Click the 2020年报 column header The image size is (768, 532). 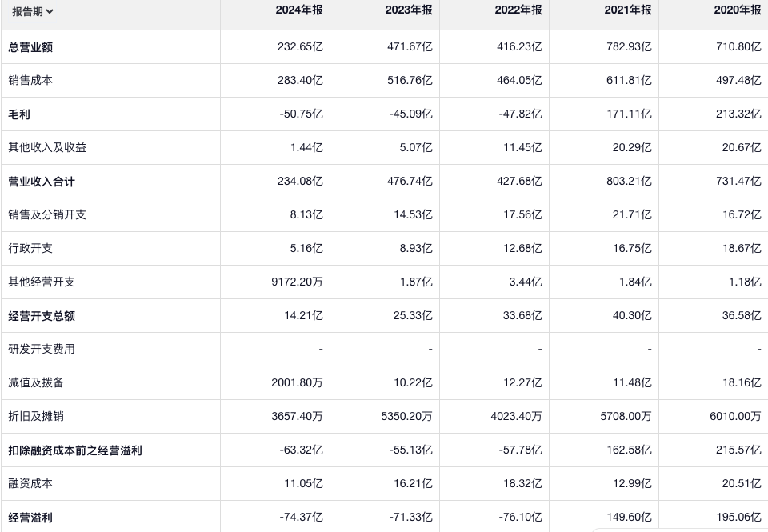point(737,10)
